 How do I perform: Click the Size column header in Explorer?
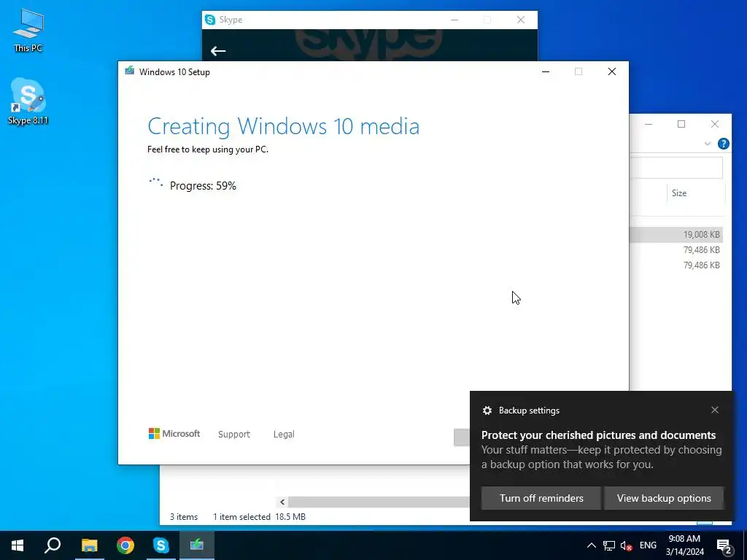(x=679, y=192)
